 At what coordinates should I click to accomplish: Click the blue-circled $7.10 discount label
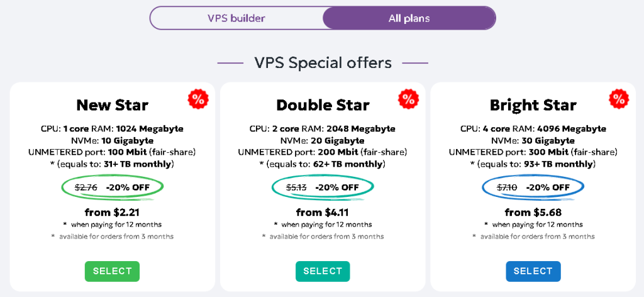(533, 188)
